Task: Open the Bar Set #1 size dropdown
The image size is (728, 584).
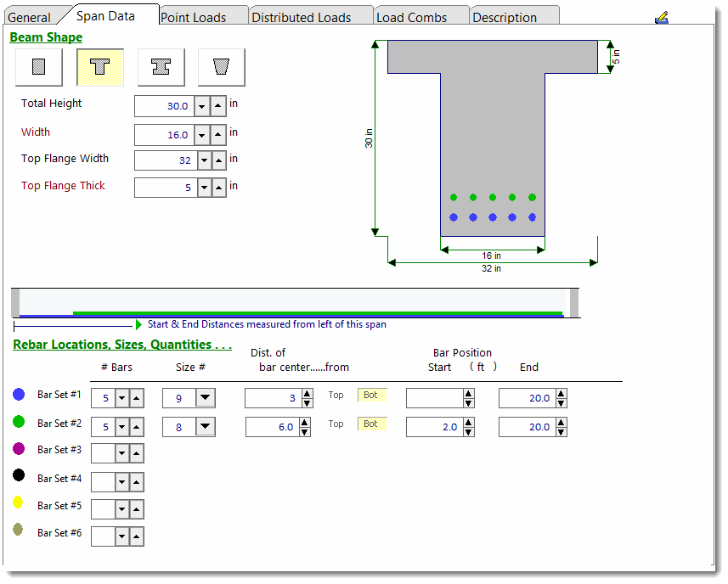Action: (205, 398)
